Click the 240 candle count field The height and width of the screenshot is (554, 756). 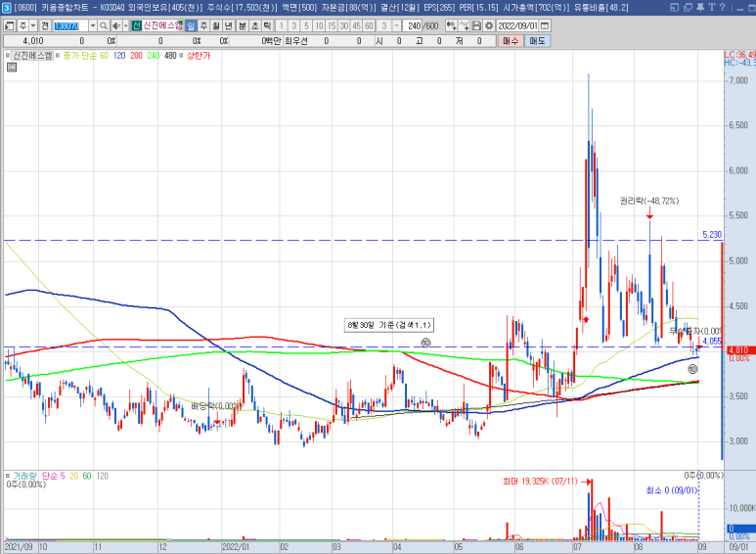(414, 25)
